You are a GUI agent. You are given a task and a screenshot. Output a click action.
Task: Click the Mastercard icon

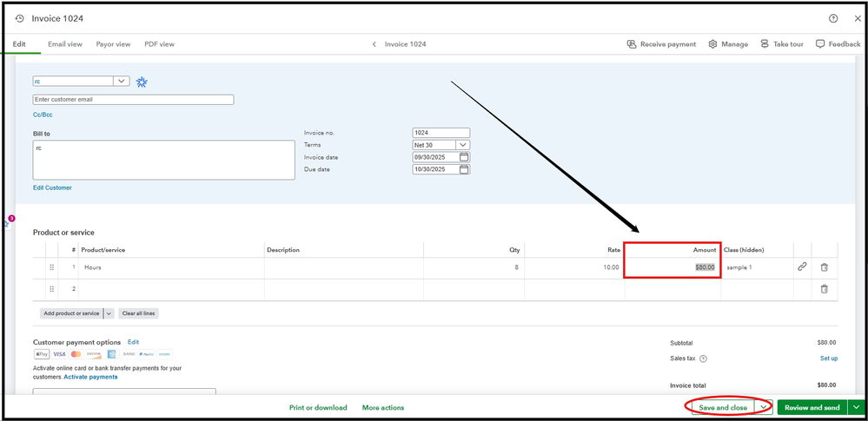(x=76, y=354)
